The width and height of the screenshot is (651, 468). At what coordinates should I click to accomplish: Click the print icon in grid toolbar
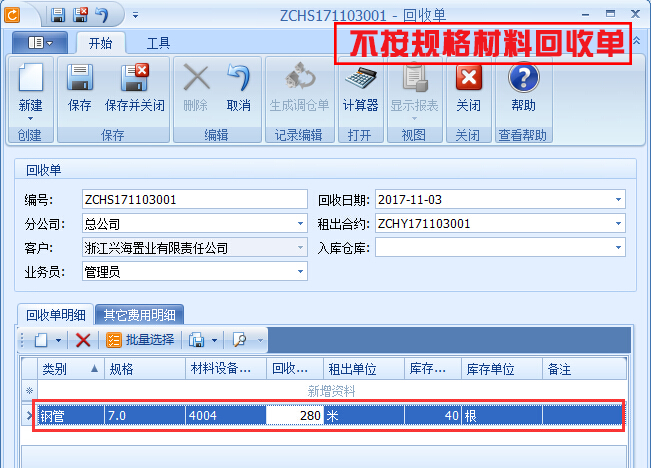[x=197, y=340]
